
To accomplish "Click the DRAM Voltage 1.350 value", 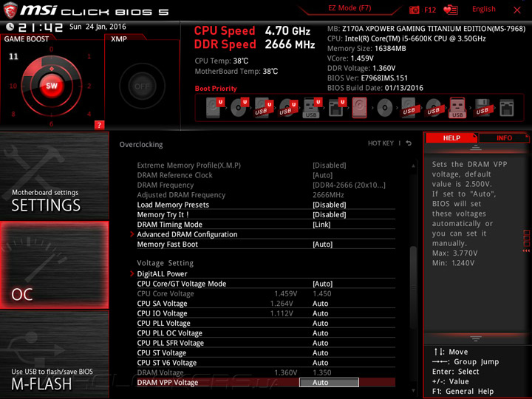I will (321, 372).
